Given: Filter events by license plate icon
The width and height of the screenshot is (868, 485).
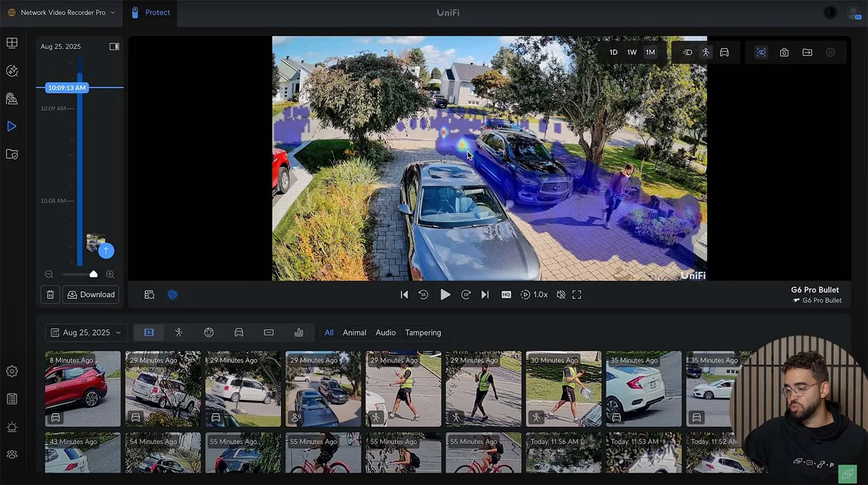Looking at the screenshot, I should click(269, 333).
